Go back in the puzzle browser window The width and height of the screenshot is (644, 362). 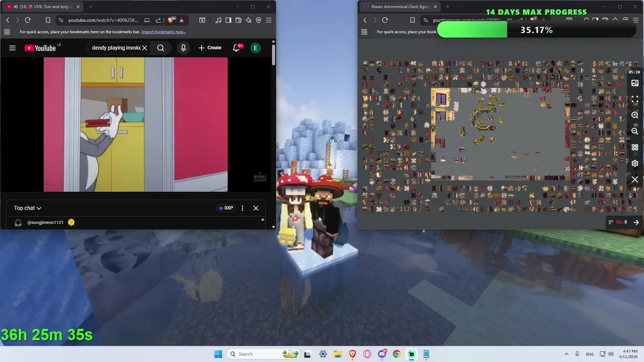[365, 20]
